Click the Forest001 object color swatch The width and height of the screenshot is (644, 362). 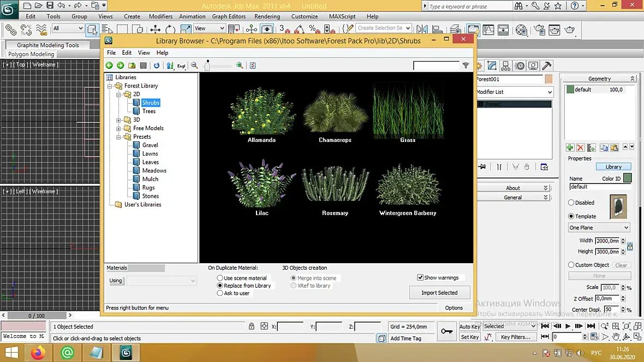pyautogui.click(x=548, y=79)
